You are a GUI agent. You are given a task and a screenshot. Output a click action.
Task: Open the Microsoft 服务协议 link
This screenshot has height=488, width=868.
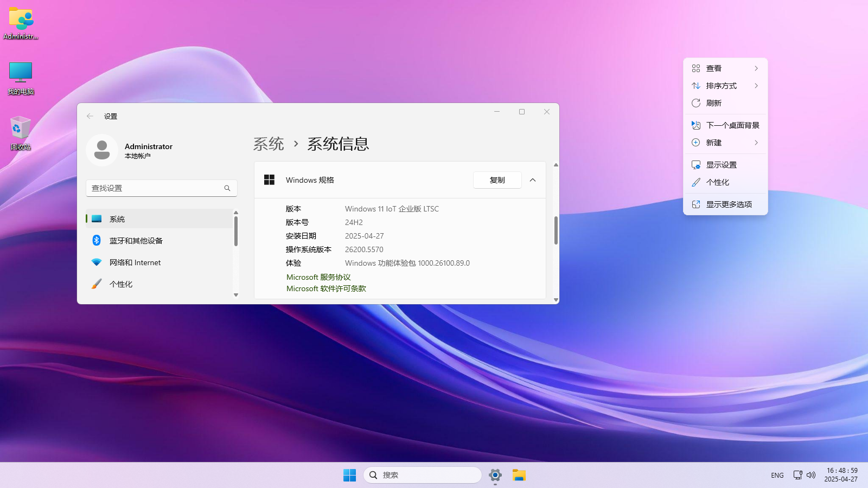[x=318, y=277]
